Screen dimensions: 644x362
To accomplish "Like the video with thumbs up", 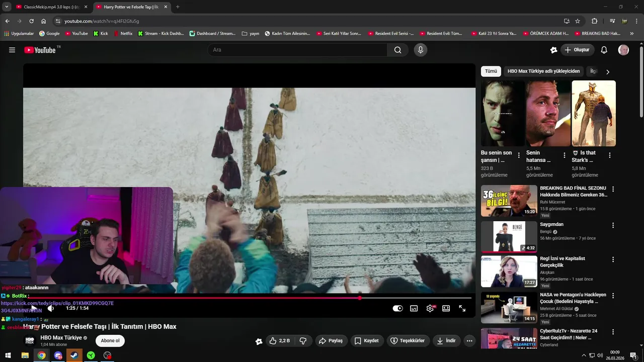I will click(279, 340).
